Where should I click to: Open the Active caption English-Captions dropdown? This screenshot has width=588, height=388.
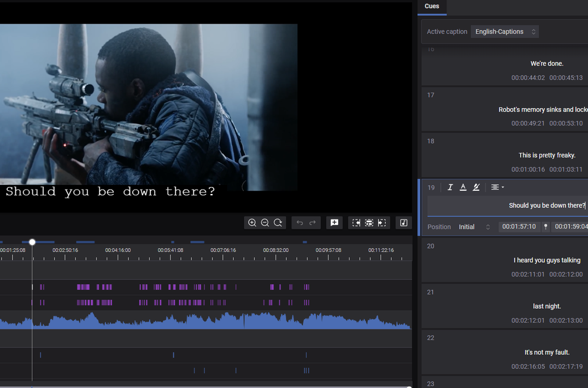click(505, 32)
